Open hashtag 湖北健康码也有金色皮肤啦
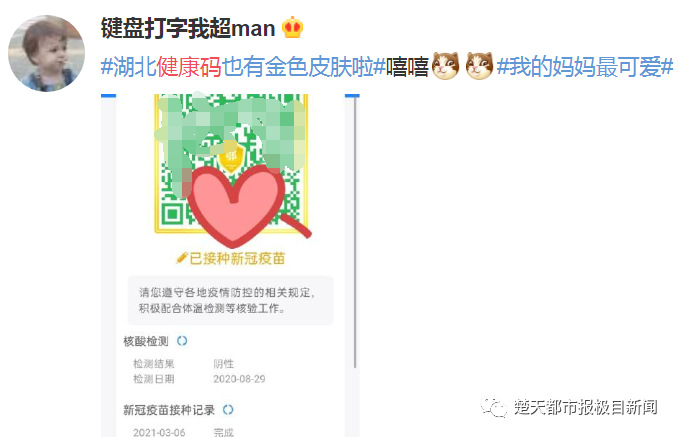Screen dimensions: 679x437 [x=243, y=67]
